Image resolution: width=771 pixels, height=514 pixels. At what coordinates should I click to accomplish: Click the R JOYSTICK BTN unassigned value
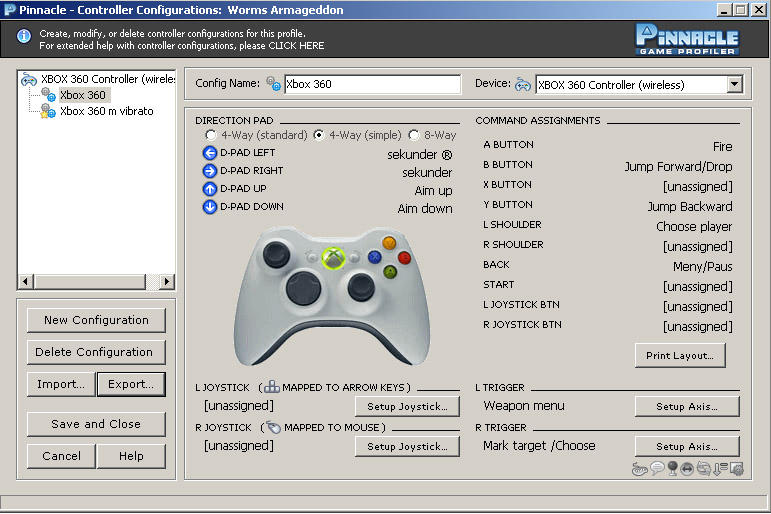tap(697, 327)
